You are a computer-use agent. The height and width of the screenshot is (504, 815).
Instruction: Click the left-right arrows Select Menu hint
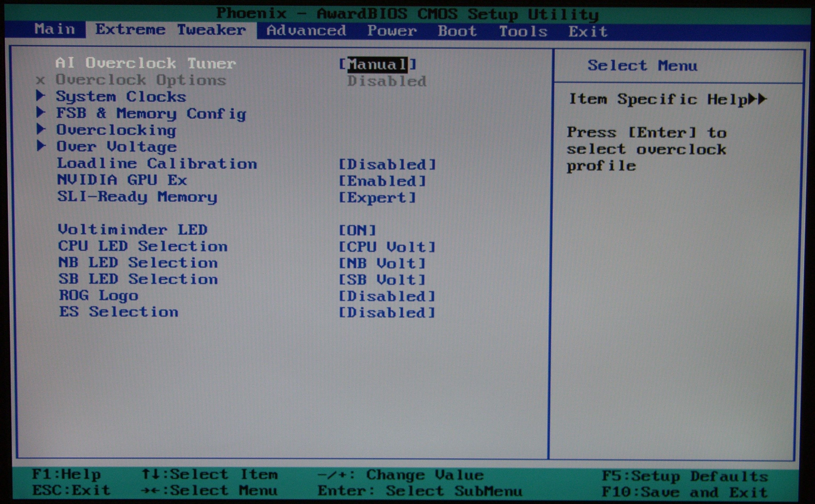[x=209, y=490]
